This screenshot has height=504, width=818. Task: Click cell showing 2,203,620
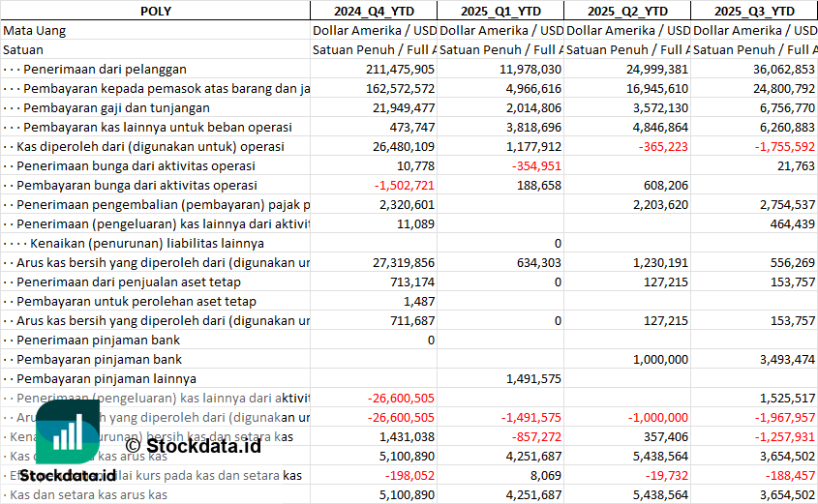(x=627, y=204)
